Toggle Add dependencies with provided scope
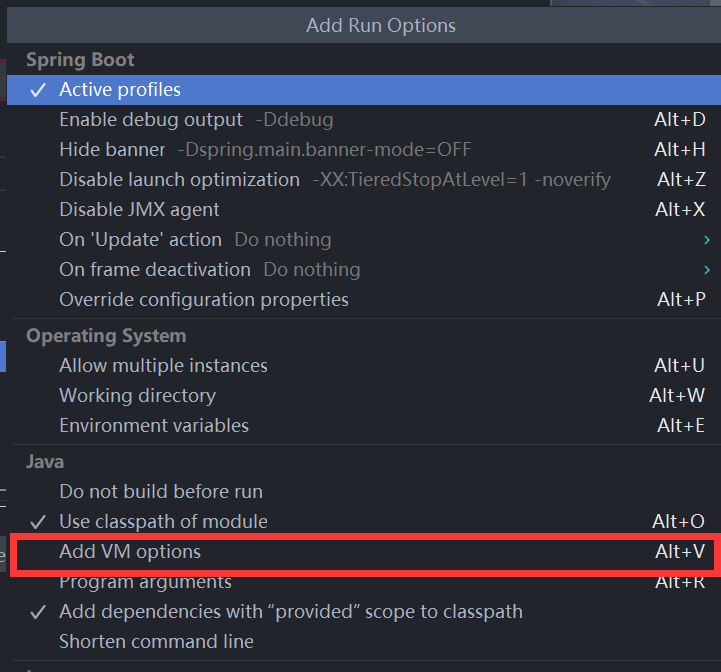 [x=364, y=612]
